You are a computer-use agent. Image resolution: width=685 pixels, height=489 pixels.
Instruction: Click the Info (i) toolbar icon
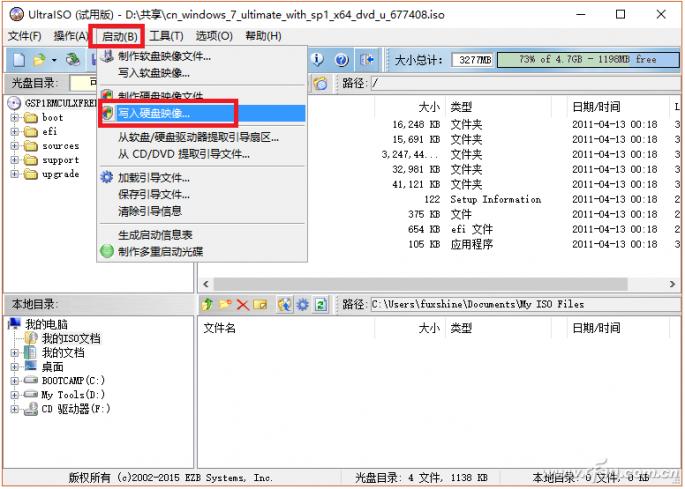[317, 59]
